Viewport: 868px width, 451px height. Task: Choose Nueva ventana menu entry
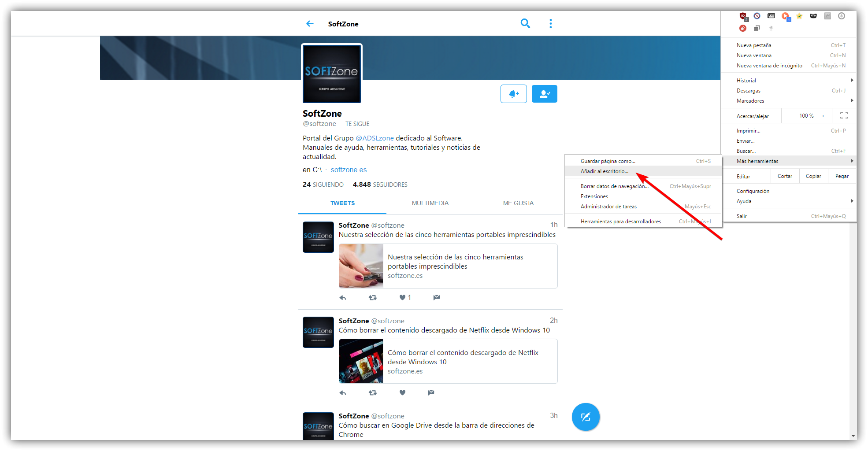pos(790,55)
